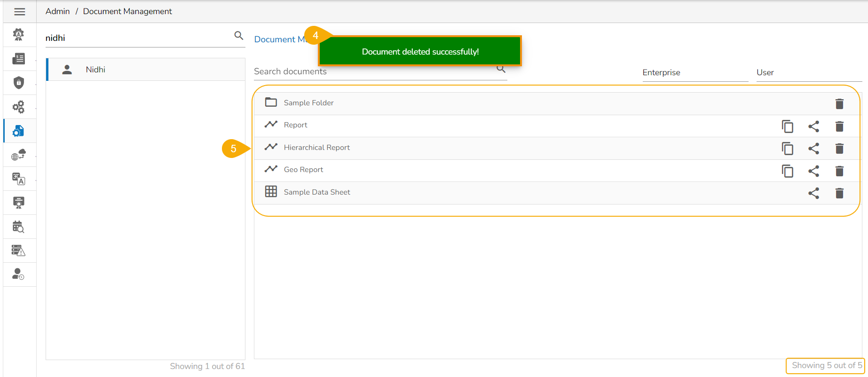Open the user history clock sidebar icon

(18, 274)
